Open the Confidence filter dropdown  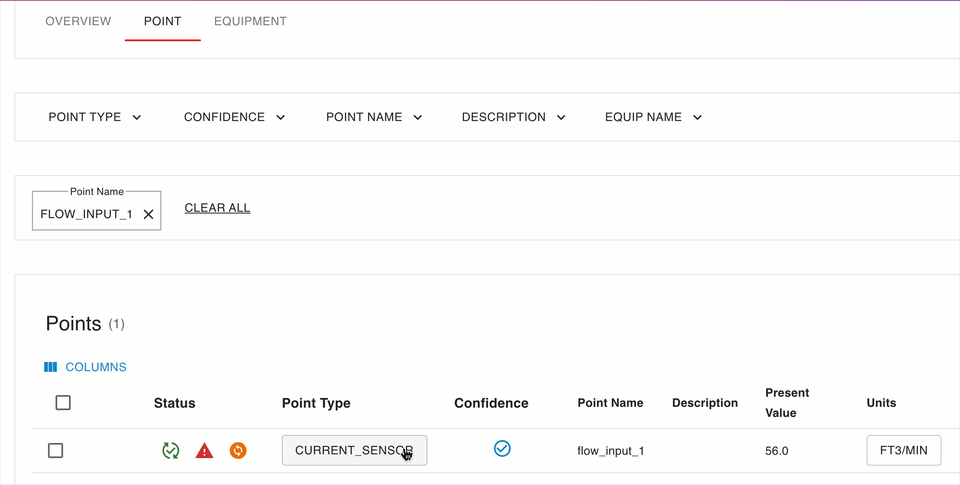coord(234,117)
